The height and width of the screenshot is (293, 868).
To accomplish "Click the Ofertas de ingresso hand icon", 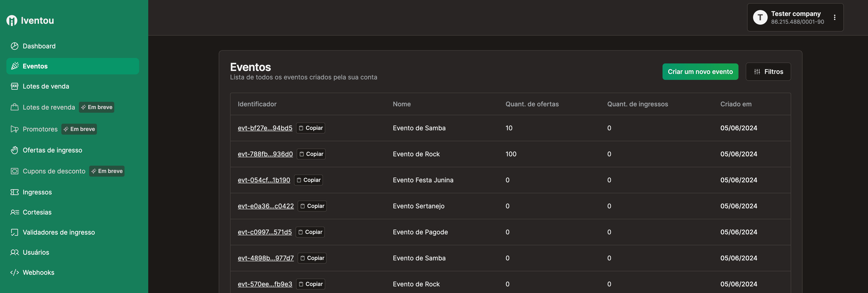I will 15,150.
